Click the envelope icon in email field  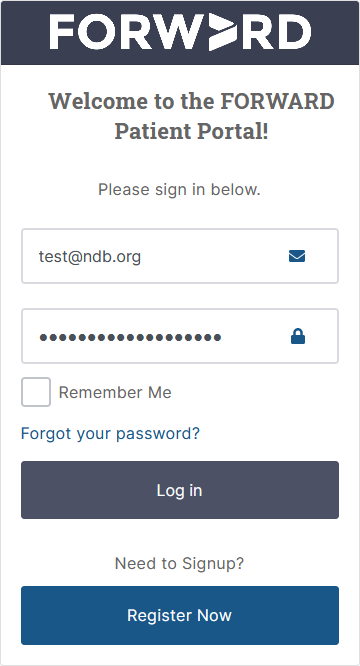(x=297, y=256)
